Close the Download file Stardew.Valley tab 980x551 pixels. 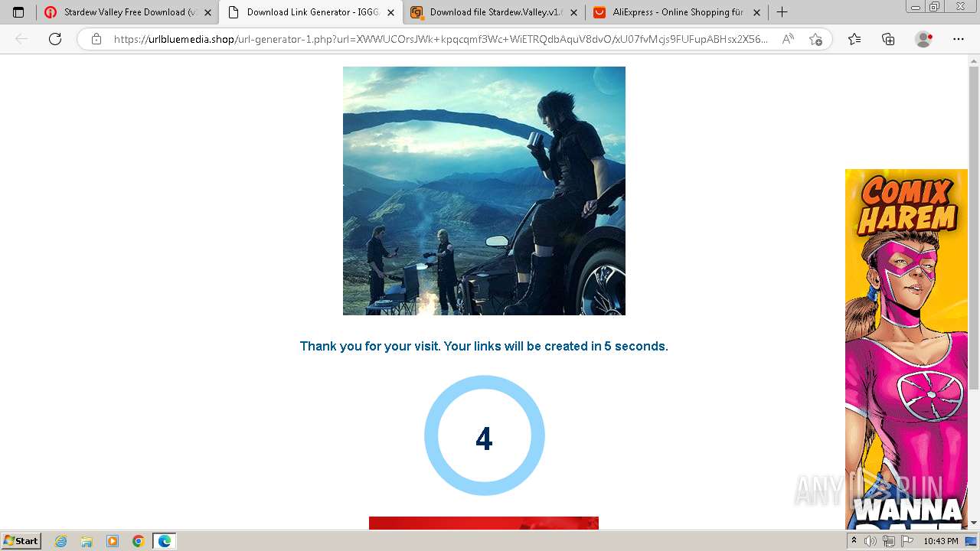tap(573, 12)
